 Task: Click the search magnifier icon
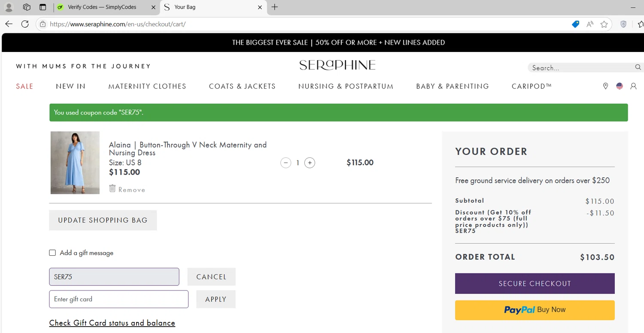(x=638, y=67)
